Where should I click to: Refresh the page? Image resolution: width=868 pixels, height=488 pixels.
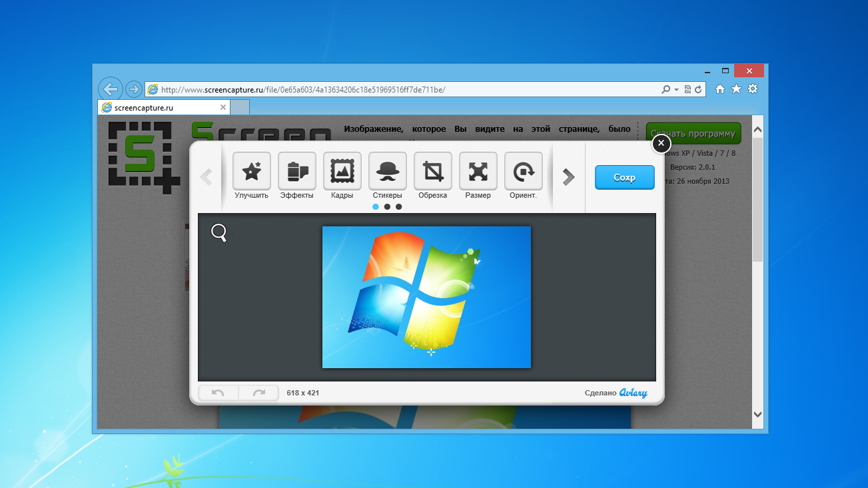point(698,89)
